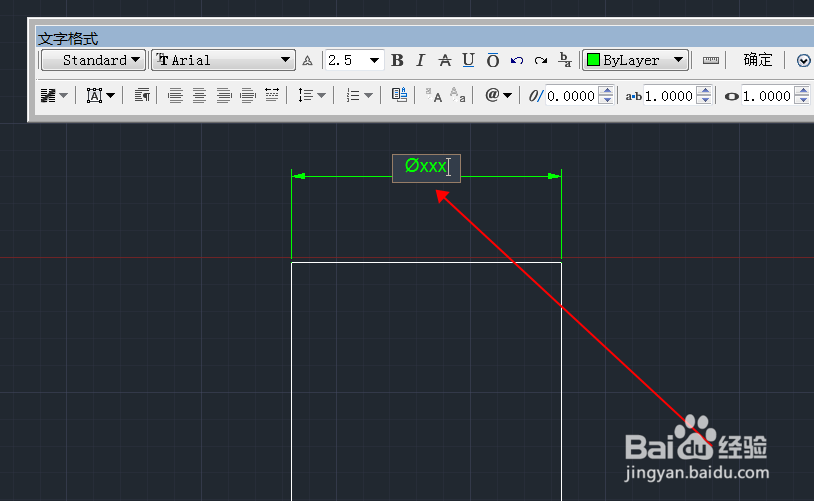Screen dimensions: 814x501
Task: Click the redo icon
Action: (540, 61)
